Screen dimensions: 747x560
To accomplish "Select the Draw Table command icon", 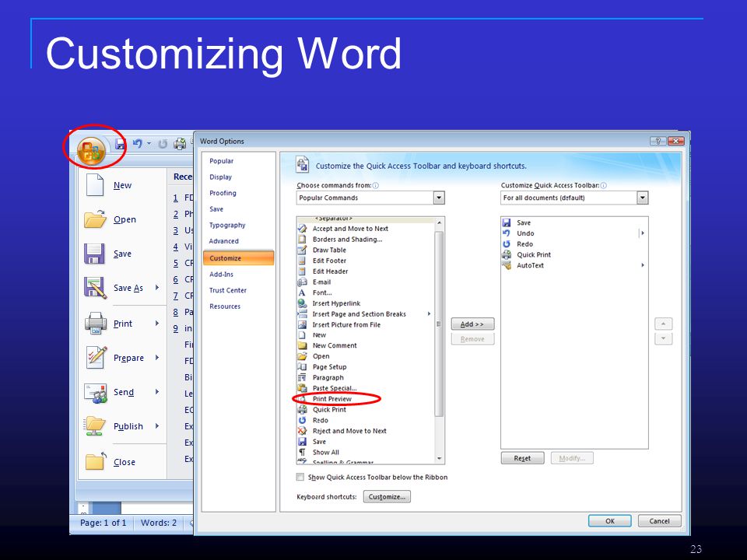I will coord(302,250).
